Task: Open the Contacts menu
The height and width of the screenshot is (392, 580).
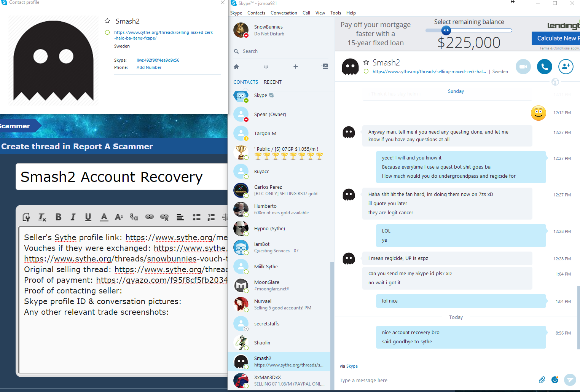Action: 256,13
